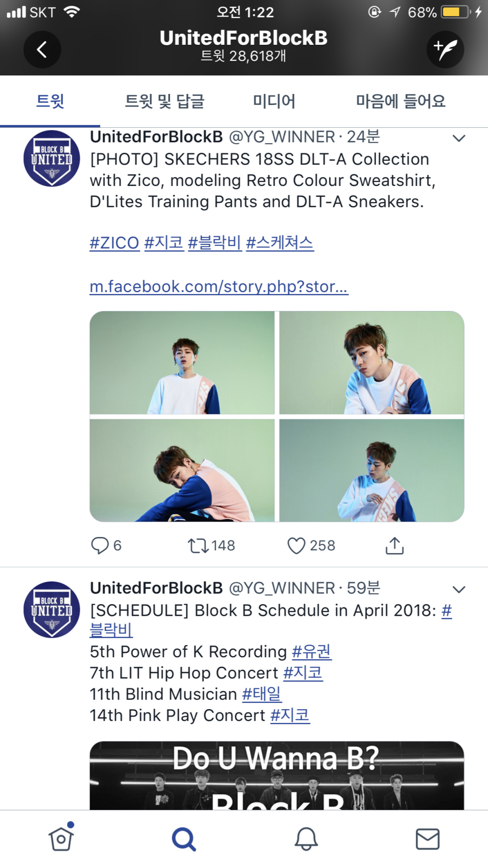Expand options chevron on the 24분 tweet
Screen dimensions: 488x868
click(458, 139)
